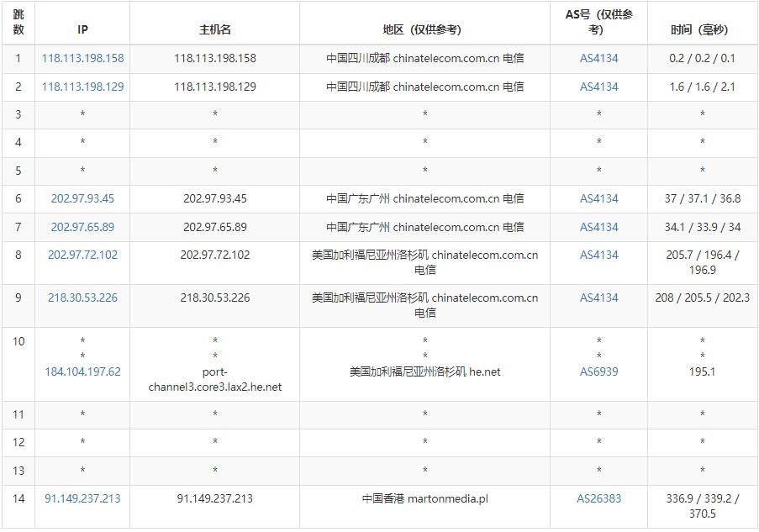Image resolution: width=759 pixels, height=532 pixels.
Task: Select time value 336.9 / 339.2 / 370.5
Action: [703, 506]
